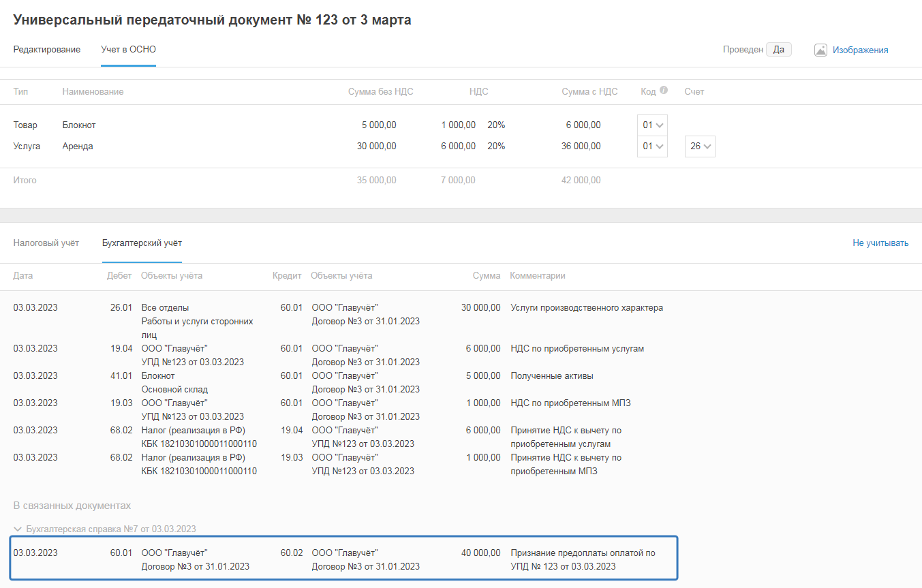922x588 pixels.
Task: Select the Блокнот item in the goods table
Action: tap(79, 125)
